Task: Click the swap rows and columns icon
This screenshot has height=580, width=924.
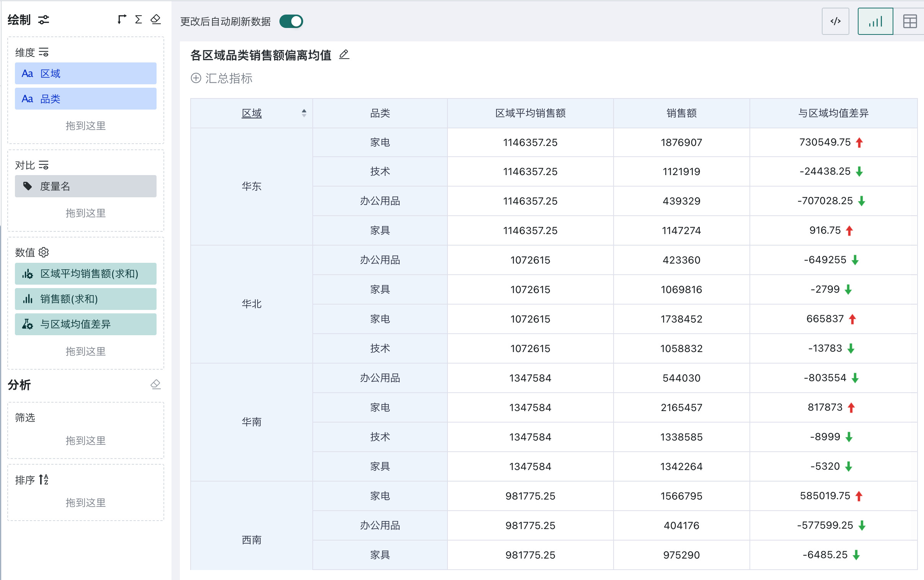Action: (x=121, y=19)
